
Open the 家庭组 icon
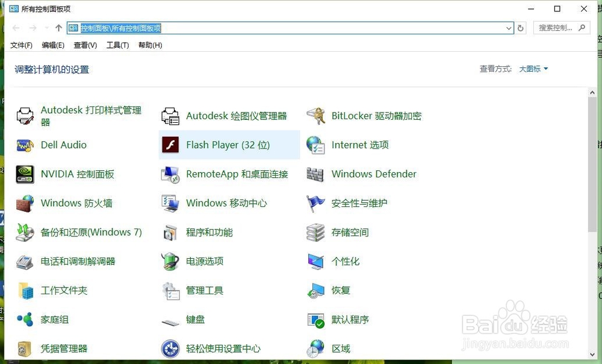click(x=25, y=319)
